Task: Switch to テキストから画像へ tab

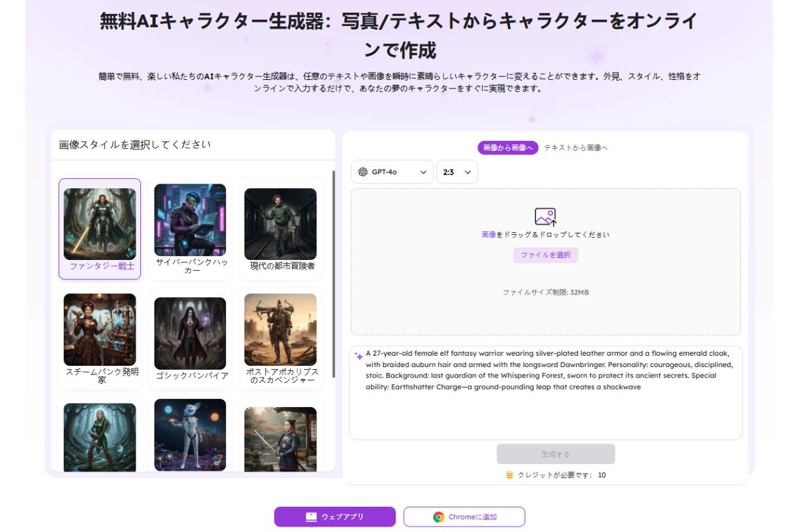Action: pos(576,148)
